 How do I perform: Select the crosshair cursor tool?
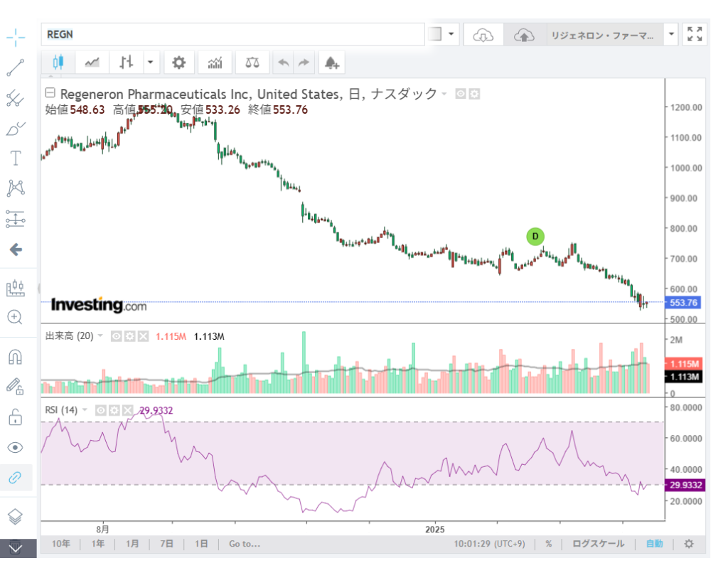pos(16,37)
